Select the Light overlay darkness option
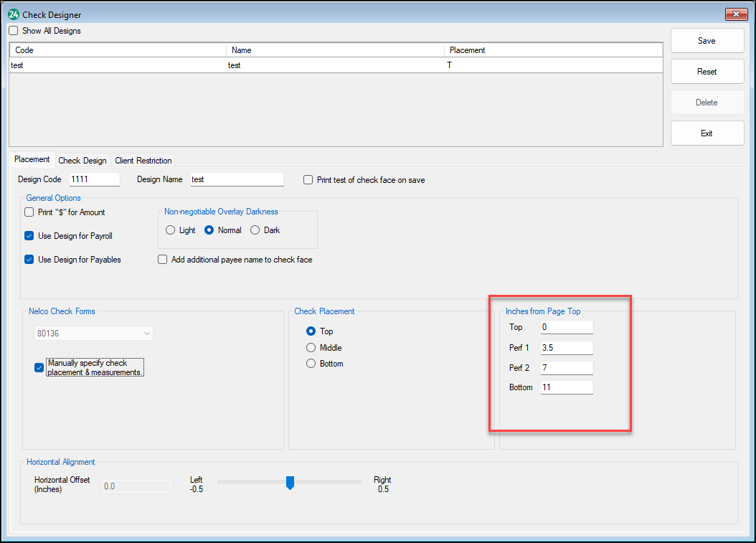This screenshot has height=543, width=756. click(170, 230)
